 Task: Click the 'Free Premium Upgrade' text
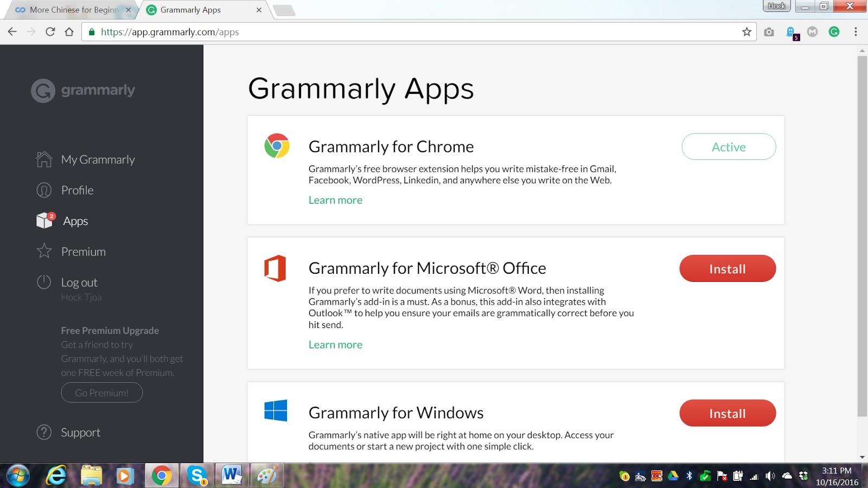pyautogui.click(x=110, y=331)
